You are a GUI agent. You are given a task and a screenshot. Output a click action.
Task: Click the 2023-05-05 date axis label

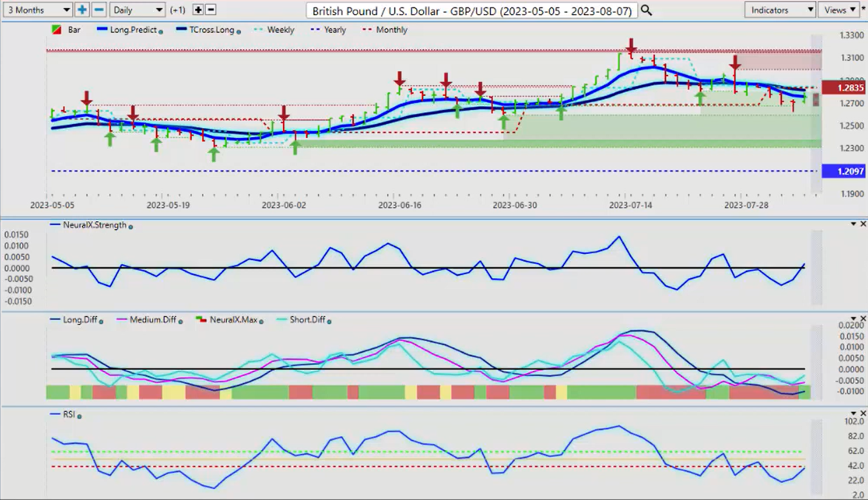[52, 205]
